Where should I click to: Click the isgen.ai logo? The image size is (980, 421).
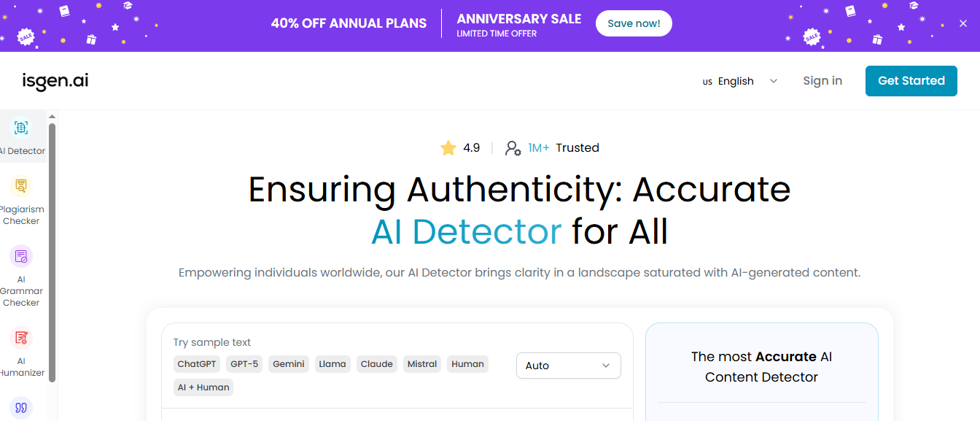pos(55,81)
